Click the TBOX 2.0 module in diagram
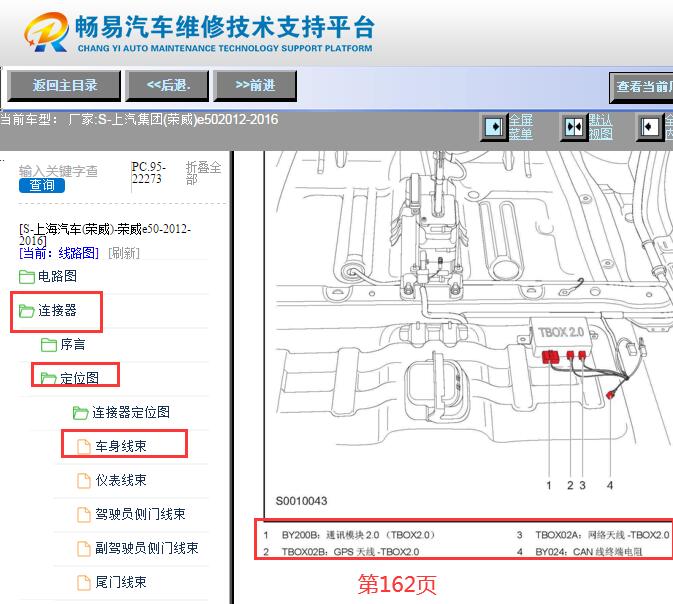This screenshot has width=673, height=604. 561,337
